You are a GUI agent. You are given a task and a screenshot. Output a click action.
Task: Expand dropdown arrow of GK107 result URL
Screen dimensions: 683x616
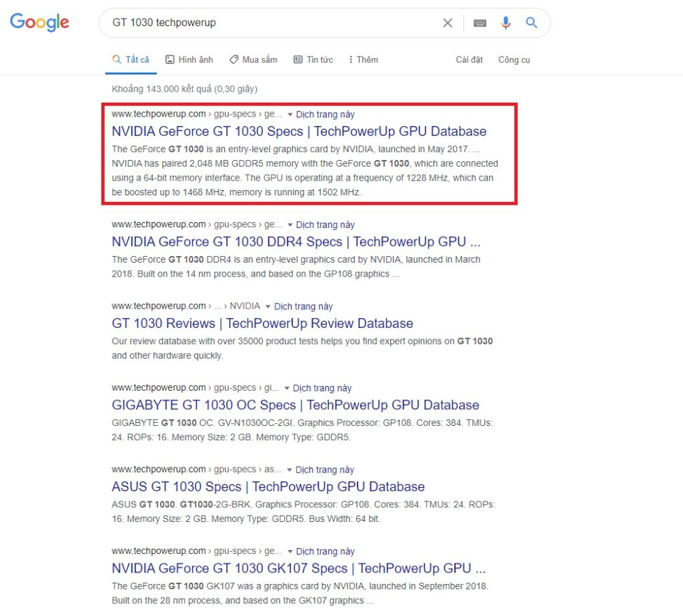click(x=289, y=551)
